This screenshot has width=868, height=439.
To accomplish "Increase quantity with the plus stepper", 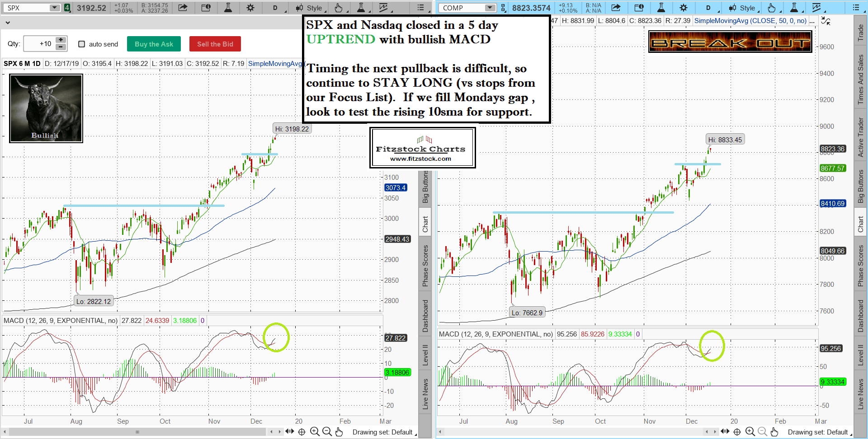I will point(61,40).
